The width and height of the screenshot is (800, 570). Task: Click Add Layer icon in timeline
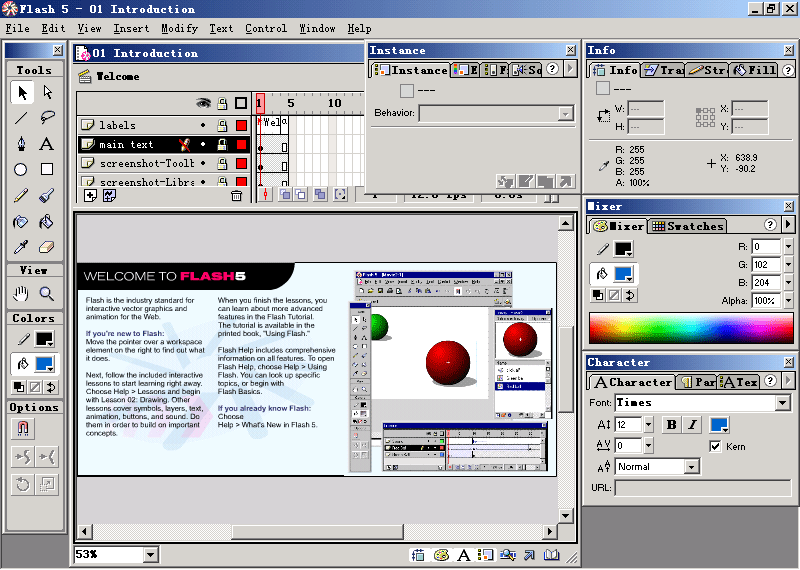(90, 195)
